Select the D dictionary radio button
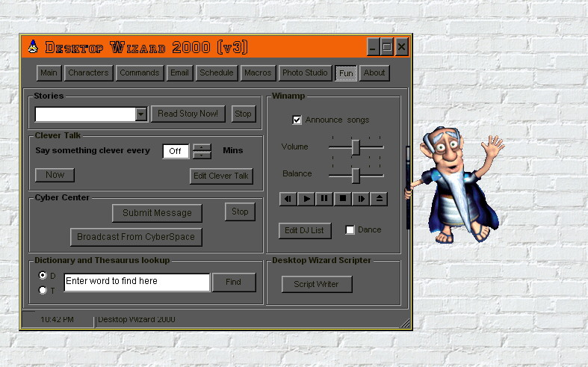Screen dimensions: 588x367 (43, 276)
